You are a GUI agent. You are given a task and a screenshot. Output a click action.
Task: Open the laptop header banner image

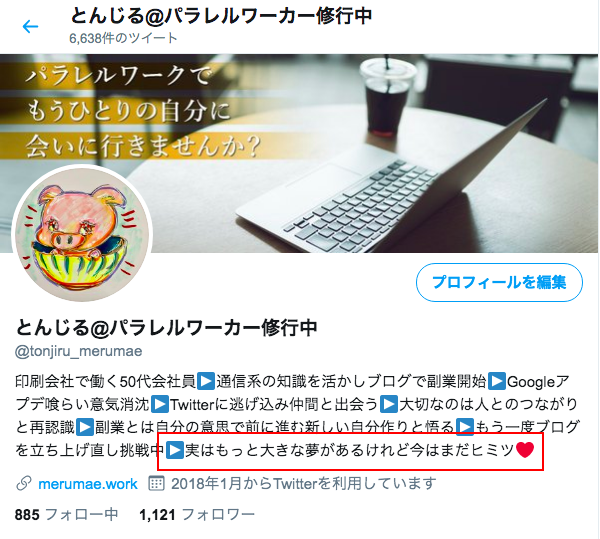[299, 153]
